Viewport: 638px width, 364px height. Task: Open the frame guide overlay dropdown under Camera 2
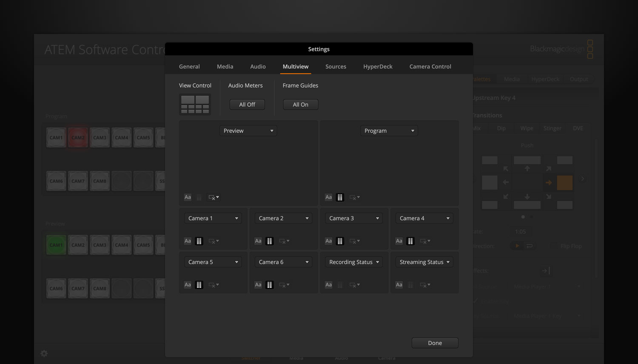click(284, 241)
